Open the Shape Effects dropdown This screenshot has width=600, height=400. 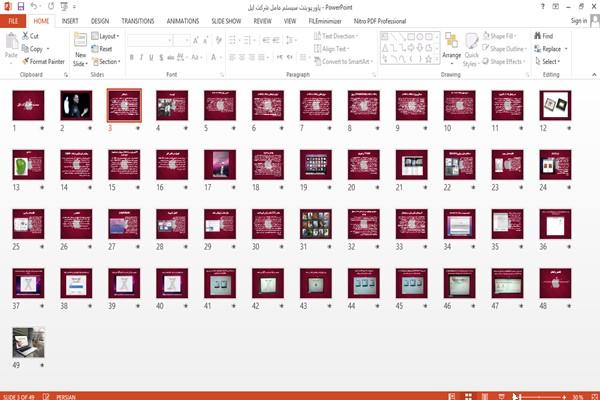(x=504, y=61)
